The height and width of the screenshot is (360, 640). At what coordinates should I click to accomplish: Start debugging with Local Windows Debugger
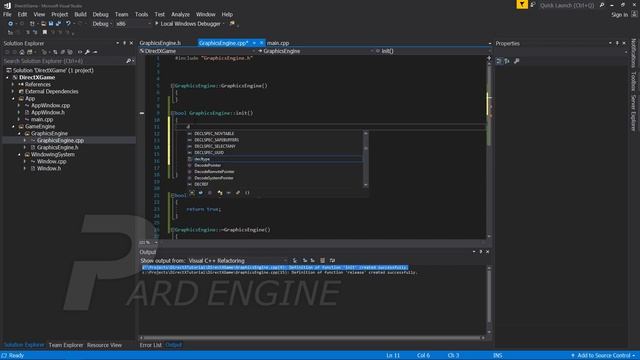point(188,24)
